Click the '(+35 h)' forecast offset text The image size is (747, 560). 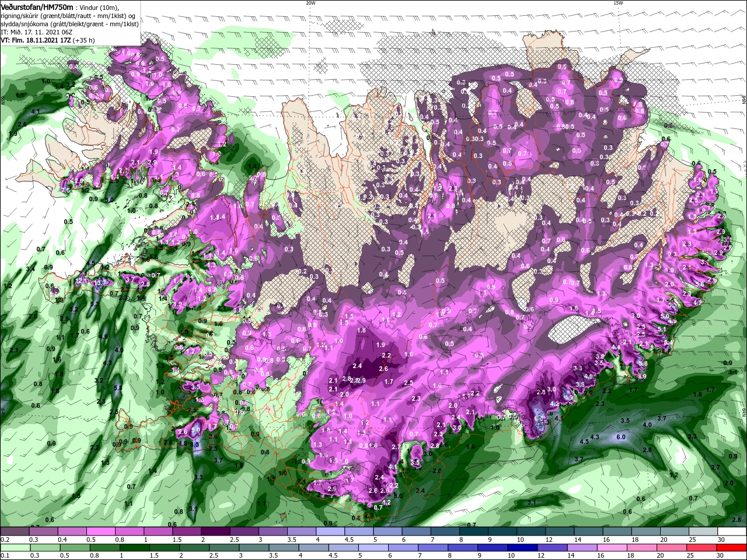(x=85, y=40)
